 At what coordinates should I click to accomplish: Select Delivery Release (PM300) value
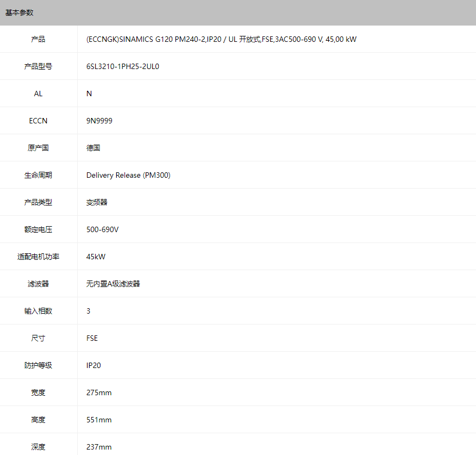tap(128, 175)
